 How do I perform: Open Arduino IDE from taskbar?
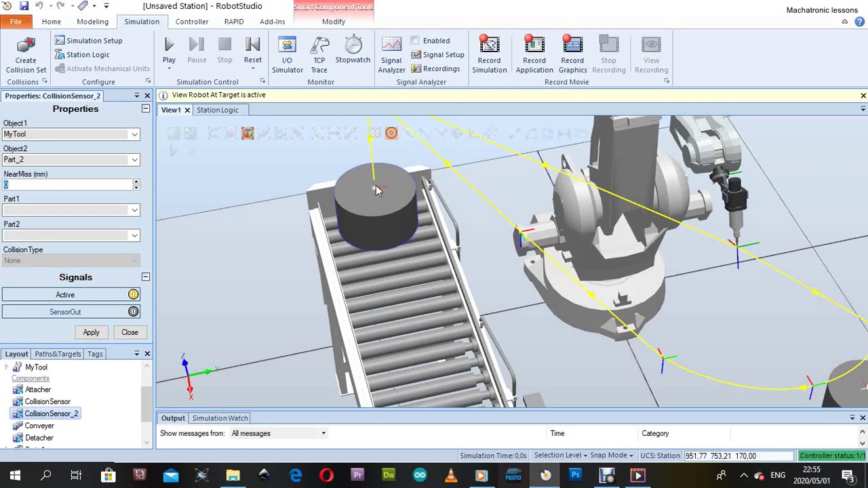click(420, 475)
